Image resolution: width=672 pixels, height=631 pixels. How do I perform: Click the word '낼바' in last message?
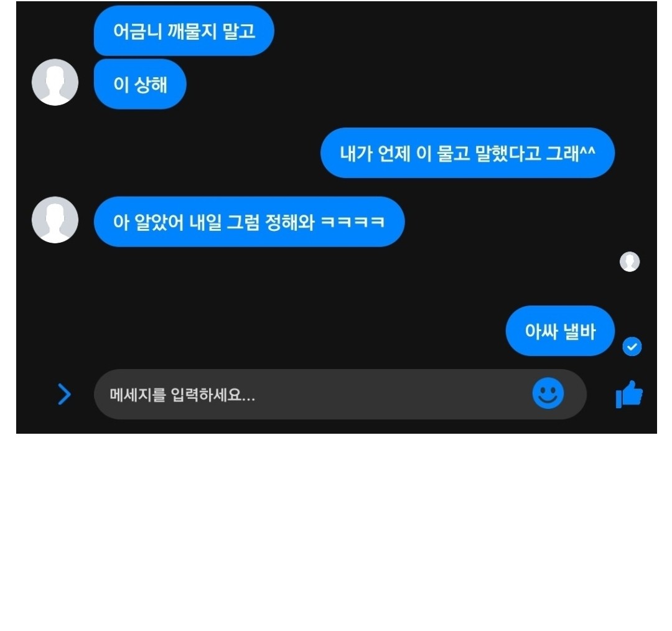[x=579, y=331]
